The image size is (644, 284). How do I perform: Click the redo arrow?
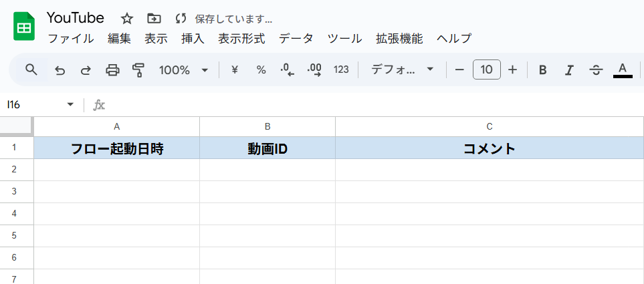coord(86,70)
